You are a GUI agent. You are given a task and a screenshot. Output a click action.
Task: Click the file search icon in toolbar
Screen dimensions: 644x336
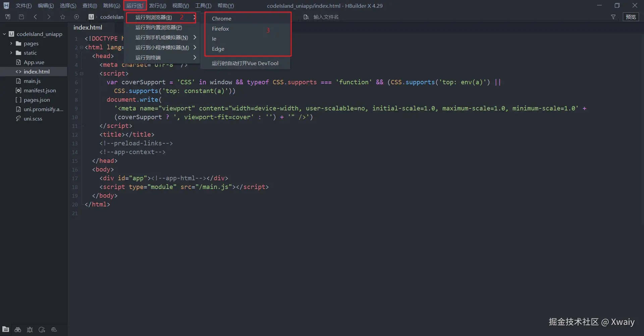click(x=306, y=17)
